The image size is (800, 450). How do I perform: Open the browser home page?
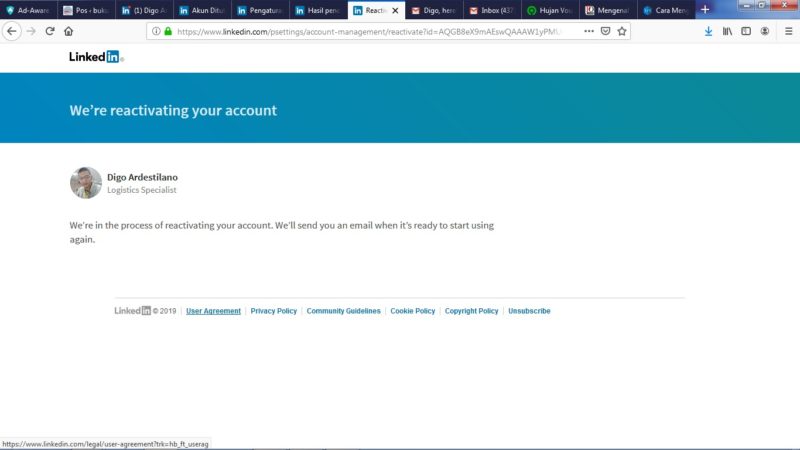coord(68,31)
